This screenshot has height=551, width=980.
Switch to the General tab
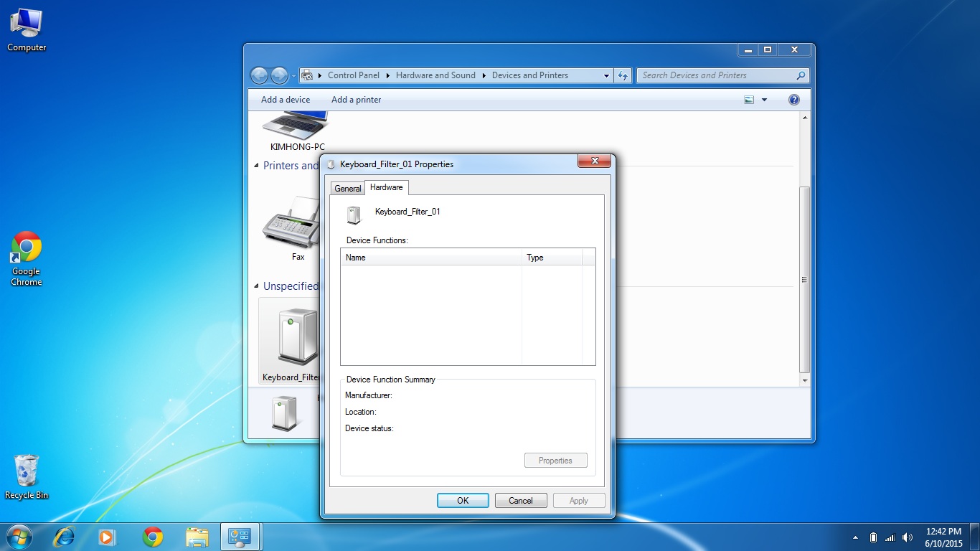[348, 189]
